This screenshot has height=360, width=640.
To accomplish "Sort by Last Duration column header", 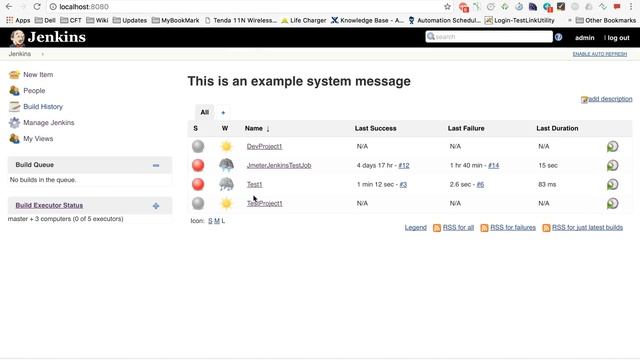I will coord(557,128).
